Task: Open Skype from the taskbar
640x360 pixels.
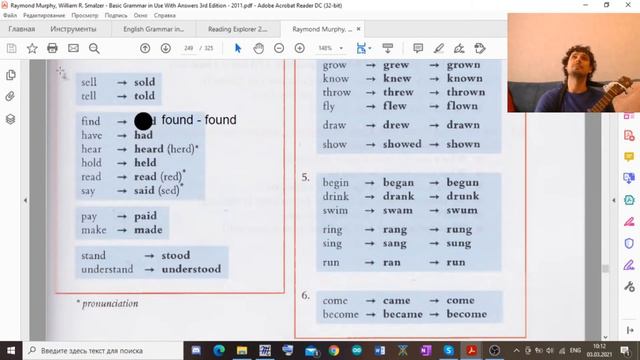Action: 449,351
